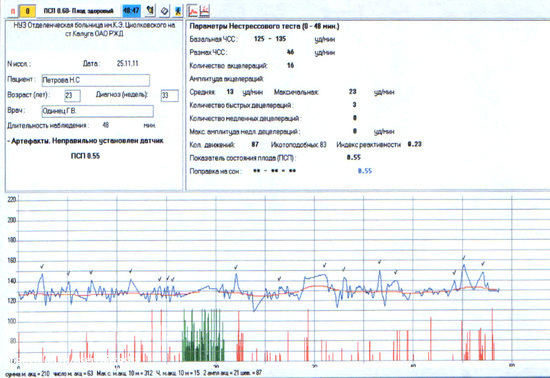
Task: Click the diagnosis weeks field showing 33
Action: point(169,96)
